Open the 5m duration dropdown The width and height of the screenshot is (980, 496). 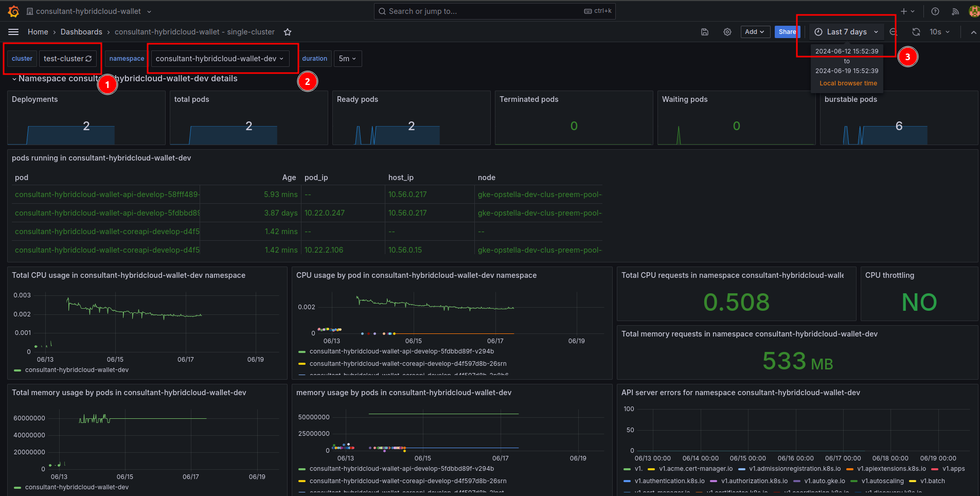pyautogui.click(x=348, y=59)
